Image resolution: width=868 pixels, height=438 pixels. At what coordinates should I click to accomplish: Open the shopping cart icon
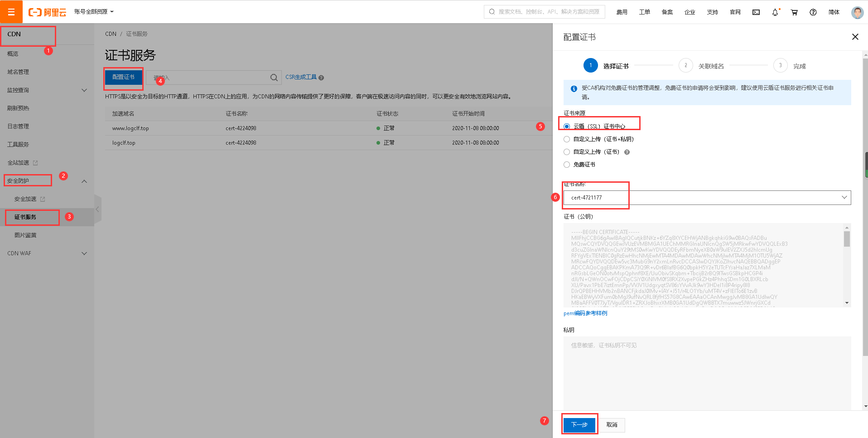point(794,12)
